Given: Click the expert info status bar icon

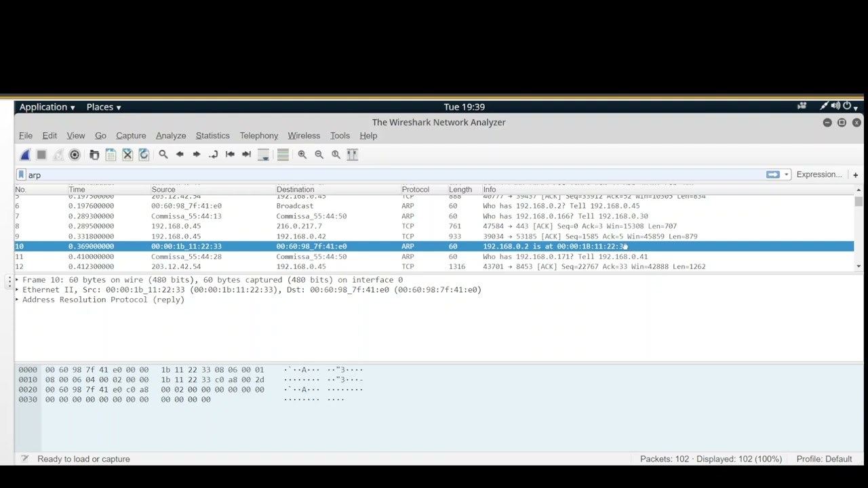Looking at the screenshot, I should [x=24, y=459].
